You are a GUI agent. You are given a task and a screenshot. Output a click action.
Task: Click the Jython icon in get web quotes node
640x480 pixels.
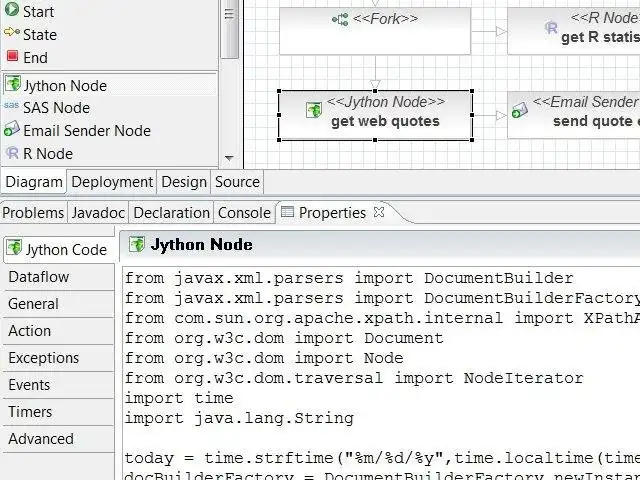[x=313, y=110]
